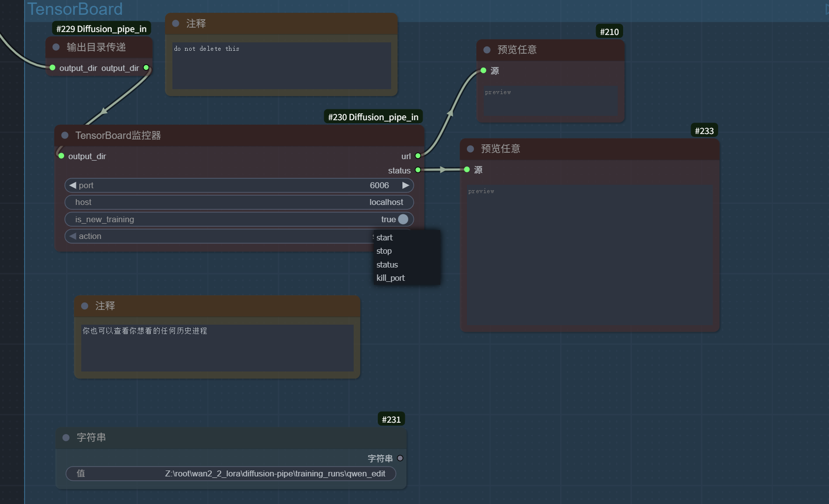The image size is (829, 504).
Task: Click the left arrow on the action widget
Action: [x=73, y=236]
